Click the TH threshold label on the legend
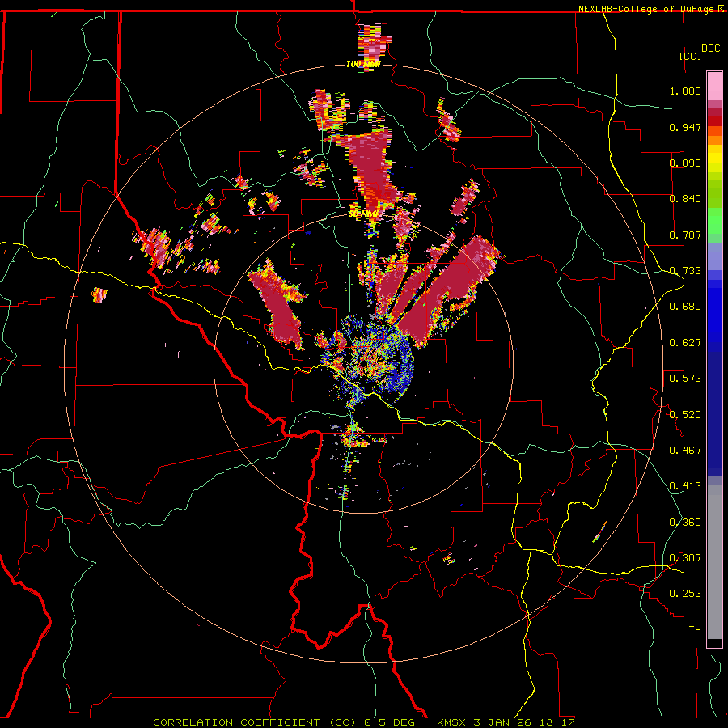Screen dimensions: 728x728 click(695, 630)
